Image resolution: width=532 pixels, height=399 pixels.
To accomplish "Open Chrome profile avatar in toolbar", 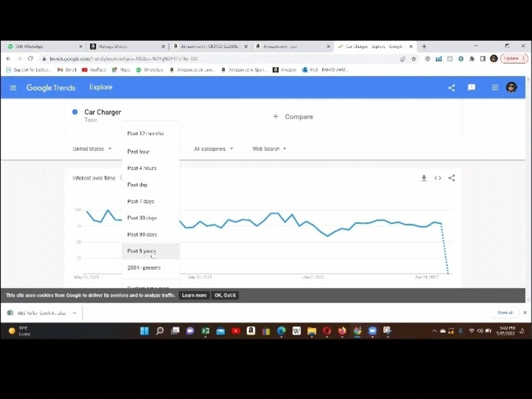I will click(x=494, y=59).
